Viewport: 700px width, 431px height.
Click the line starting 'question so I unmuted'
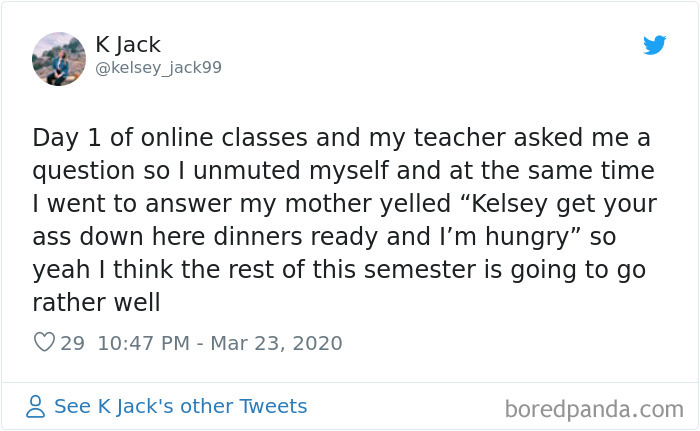click(x=343, y=170)
